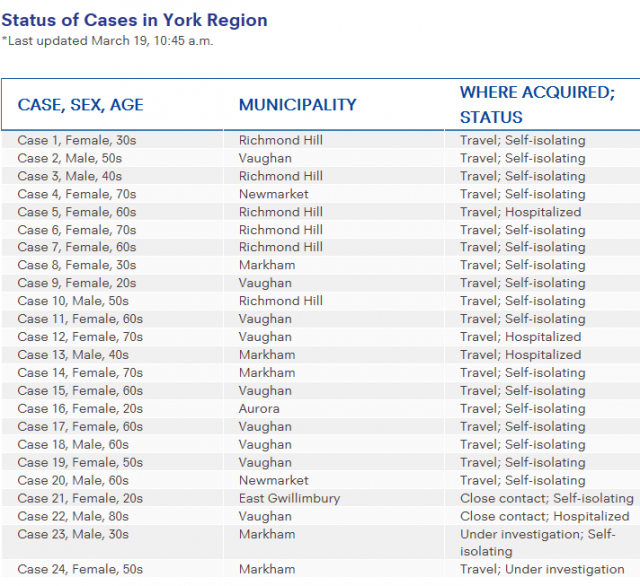Click the Aurora municipality cell
The height and width of the screenshot is (586, 640).
pos(259,409)
